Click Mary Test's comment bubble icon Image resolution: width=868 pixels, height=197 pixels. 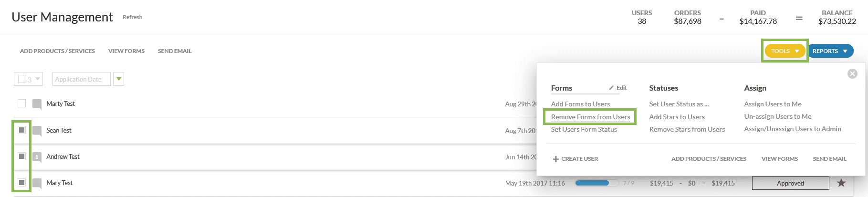tap(37, 183)
